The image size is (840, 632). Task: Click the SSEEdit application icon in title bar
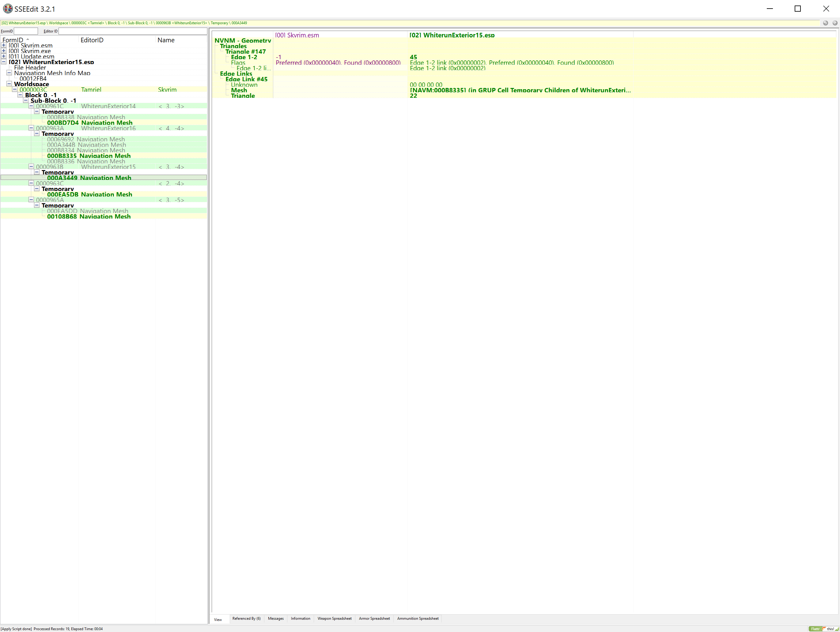(8, 8)
